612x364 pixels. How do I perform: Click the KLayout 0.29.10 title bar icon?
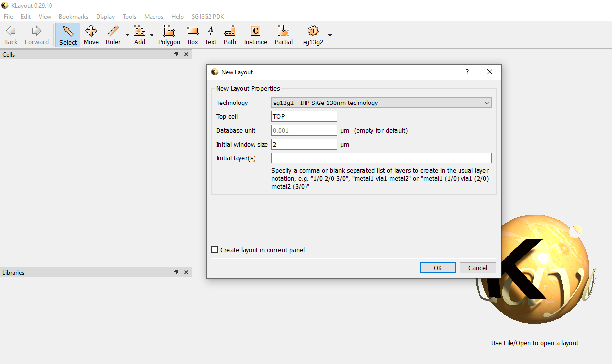pos(5,5)
